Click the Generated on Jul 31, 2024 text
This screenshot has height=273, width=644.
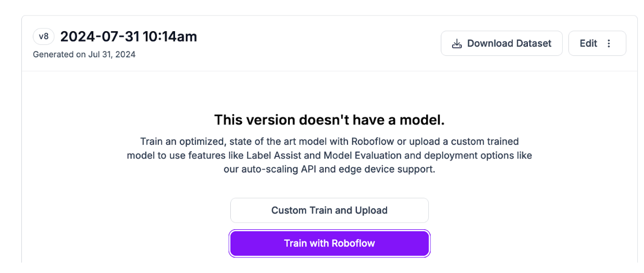(84, 54)
